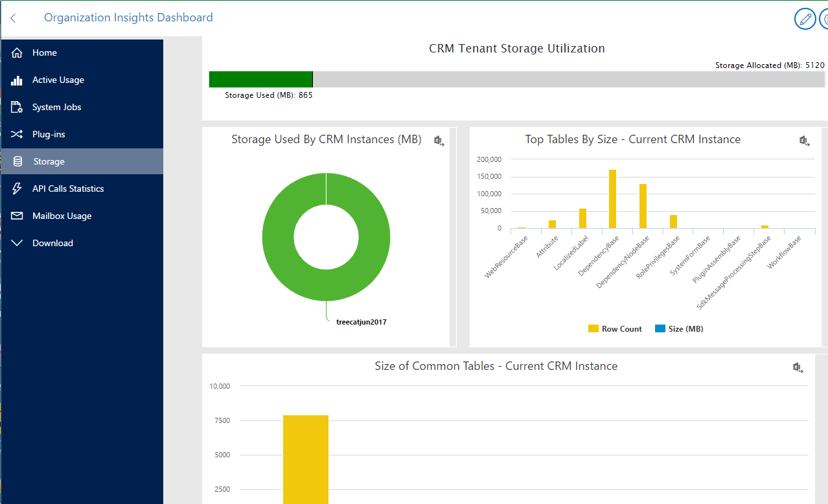Click the System Jobs gear icon

(x=17, y=107)
